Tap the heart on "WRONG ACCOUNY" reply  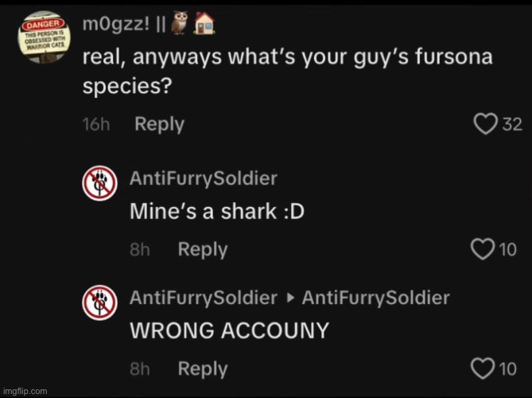[483, 369]
